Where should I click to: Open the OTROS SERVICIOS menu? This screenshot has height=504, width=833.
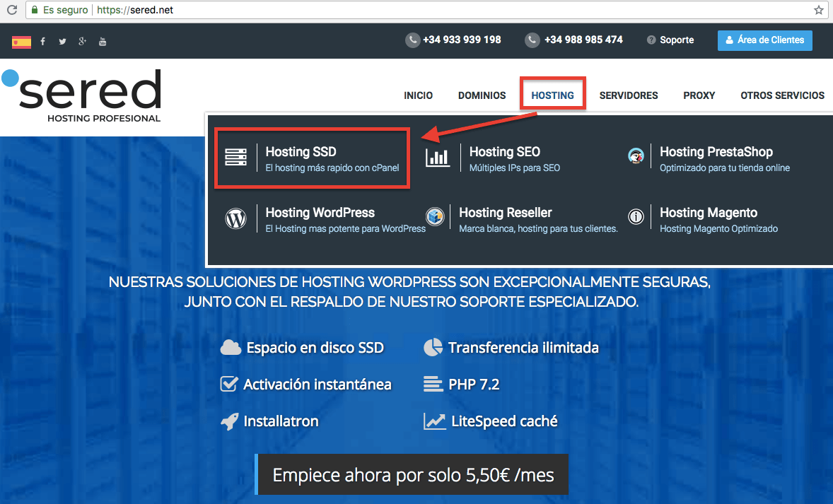(x=783, y=95)
